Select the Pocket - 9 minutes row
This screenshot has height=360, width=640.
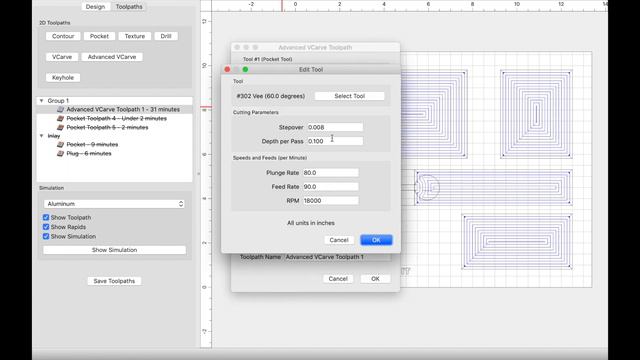[115, 144]
